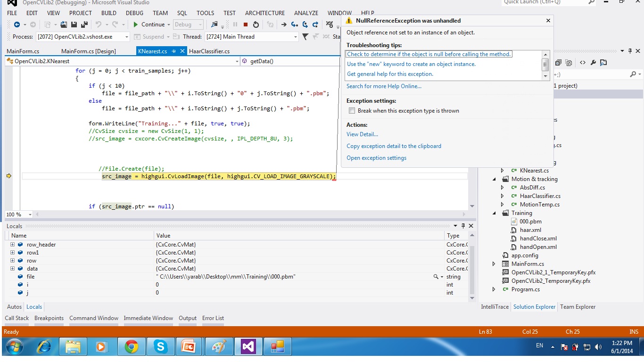This screenshot has height=362, width=644.
Task: Expand the HaarClassifier.cs node in Solution Explorer
Action: coord(503,196)
